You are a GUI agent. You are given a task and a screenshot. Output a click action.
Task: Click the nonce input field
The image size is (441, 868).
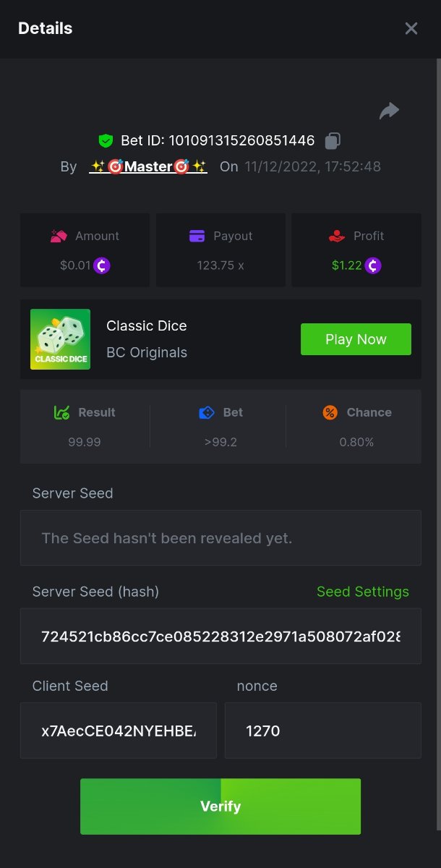pyautogui.click(x=322, y=731)
